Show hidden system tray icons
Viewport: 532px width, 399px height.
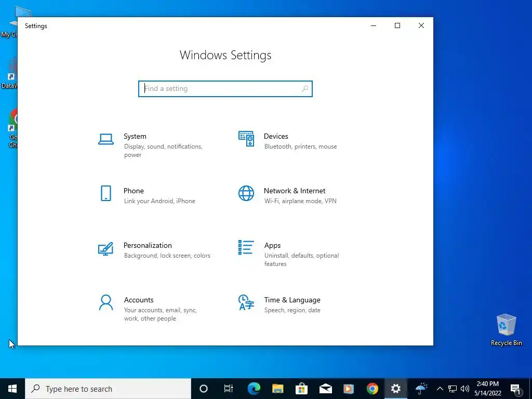click(440, 389)
